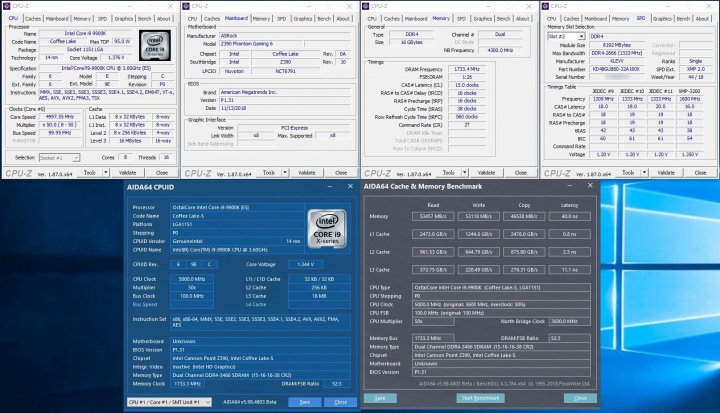This screenshot has width=720, height=413.
Task: Expand the Tools dropdown arrow in the CPU-Z Memory window
Action: coord(464,173)
